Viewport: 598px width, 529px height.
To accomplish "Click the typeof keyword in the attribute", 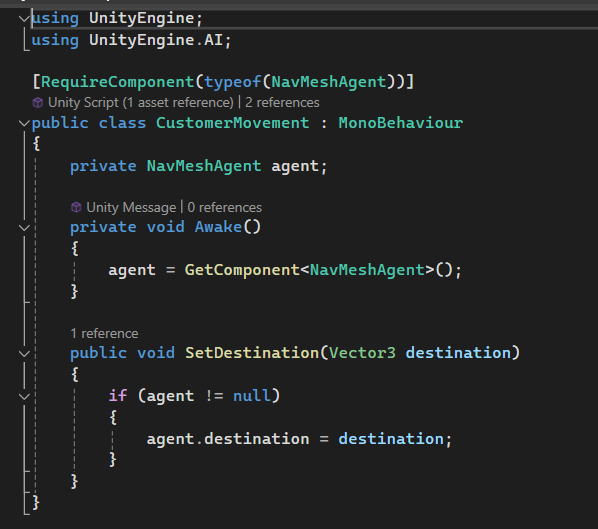I will 233,82.
